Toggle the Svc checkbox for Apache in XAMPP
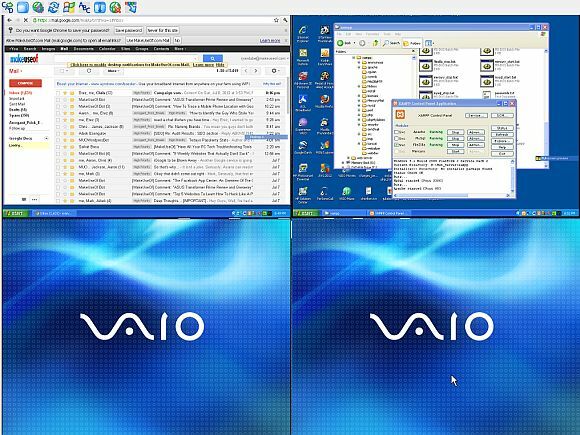This screenshot has width=580, height=435. click(397, 132)
